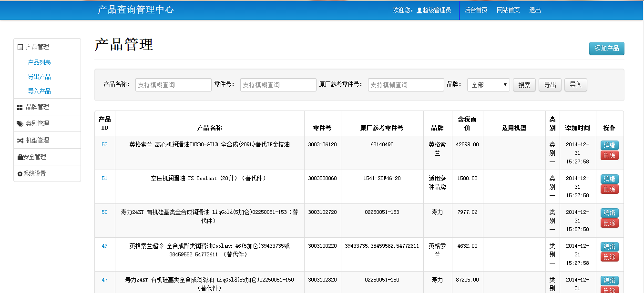
Task: Click the 产品名称 search input field
Action: click(173, 85)
